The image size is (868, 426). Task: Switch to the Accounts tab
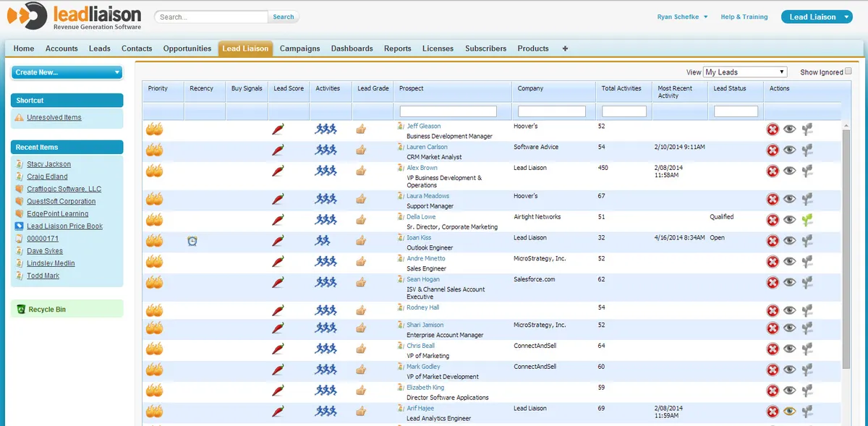61,48
